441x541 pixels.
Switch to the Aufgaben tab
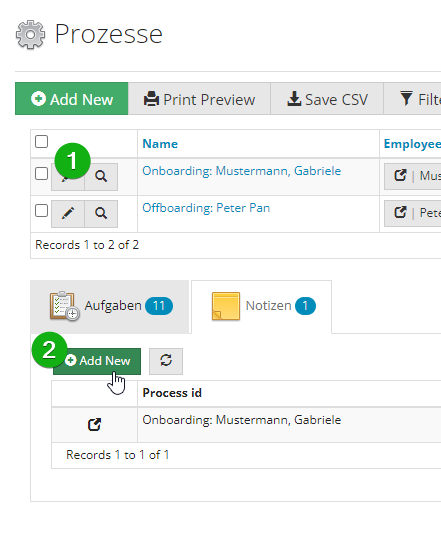110,306
